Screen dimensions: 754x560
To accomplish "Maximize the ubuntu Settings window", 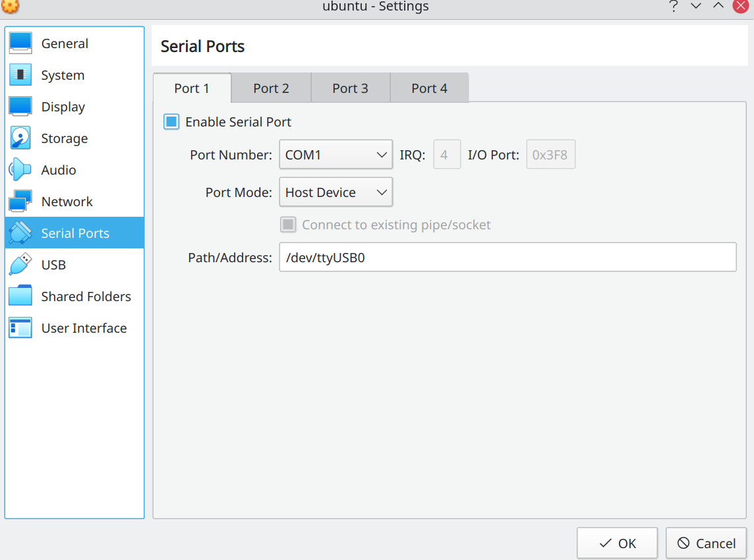I will tap(718, 6).
